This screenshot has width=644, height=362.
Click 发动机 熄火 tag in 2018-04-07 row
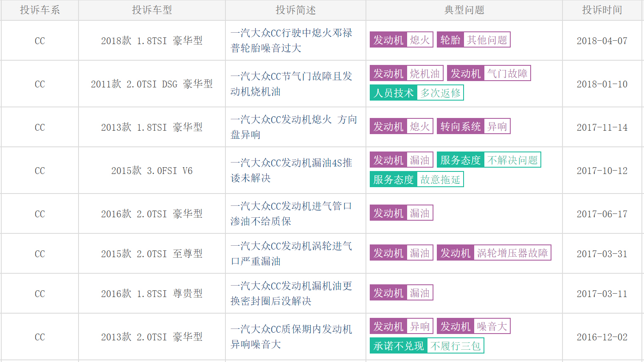[401, 40]
